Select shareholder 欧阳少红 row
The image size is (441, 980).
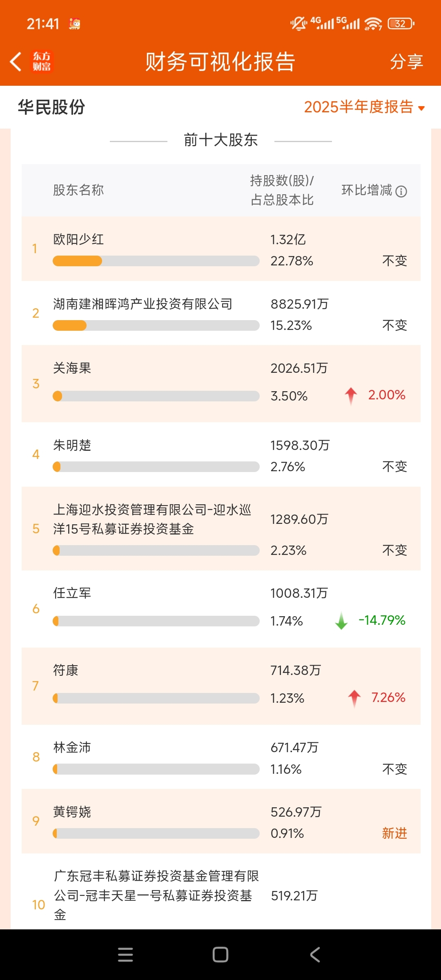coord(221,249)
